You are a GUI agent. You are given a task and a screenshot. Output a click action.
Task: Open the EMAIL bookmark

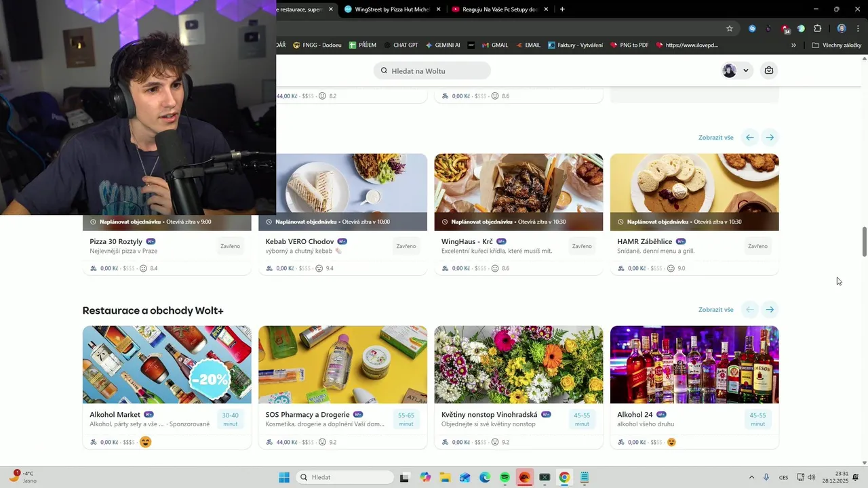click(x=528, y=45)
